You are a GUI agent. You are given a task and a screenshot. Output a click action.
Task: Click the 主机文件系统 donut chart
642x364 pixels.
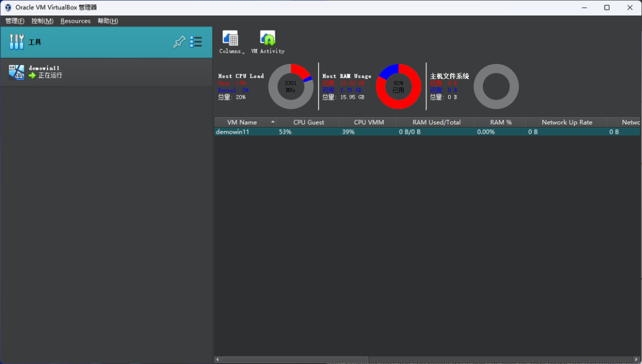[496, 86]
